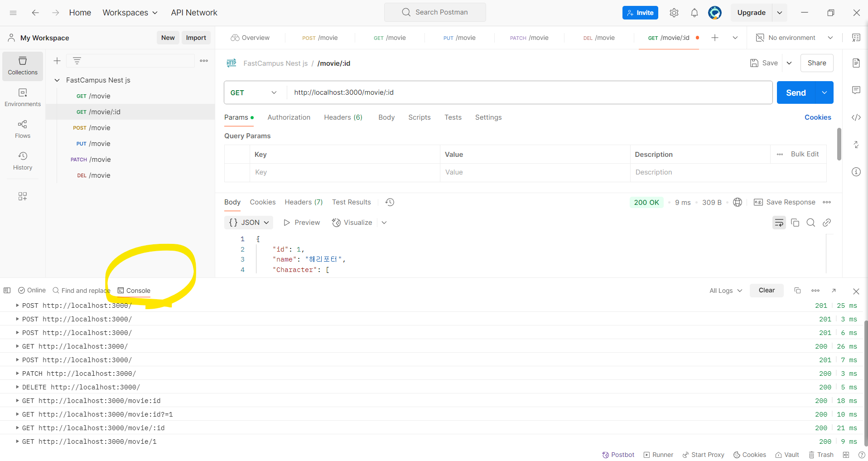868x461 pixels.
Task: Expand the DELETE http://localhost:3000/ log entry
Action: pos(17,387)
